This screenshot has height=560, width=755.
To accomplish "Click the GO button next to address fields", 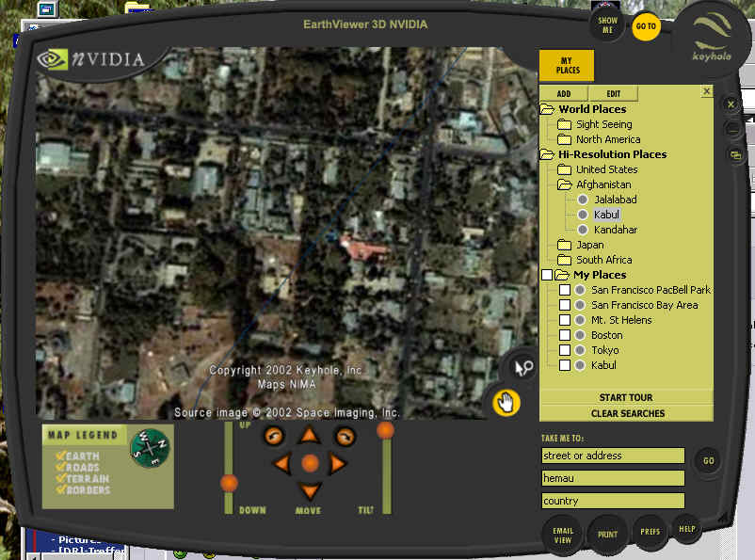I will (708, 461).
